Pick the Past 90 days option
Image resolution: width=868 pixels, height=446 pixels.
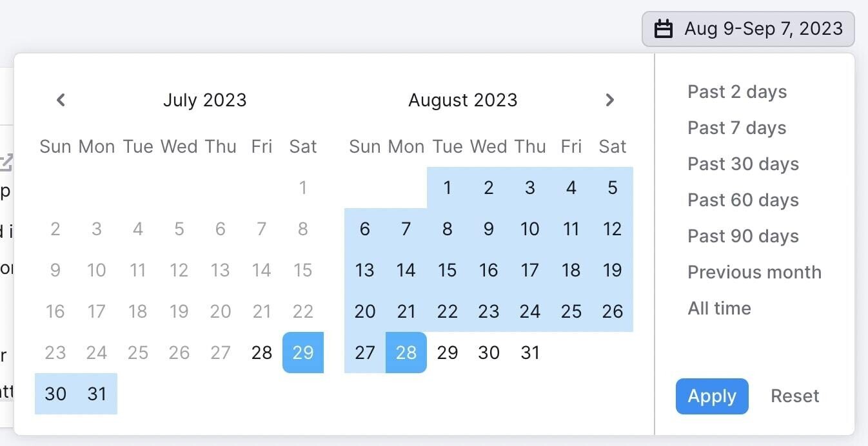(x=743, y=236)
